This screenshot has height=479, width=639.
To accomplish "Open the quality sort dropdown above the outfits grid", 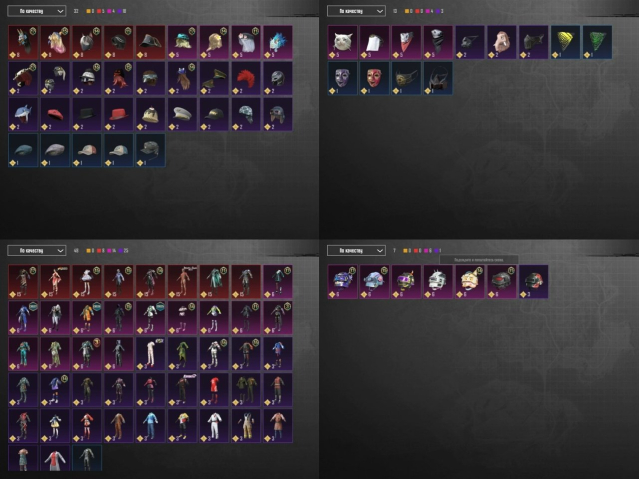I will 37,250.
